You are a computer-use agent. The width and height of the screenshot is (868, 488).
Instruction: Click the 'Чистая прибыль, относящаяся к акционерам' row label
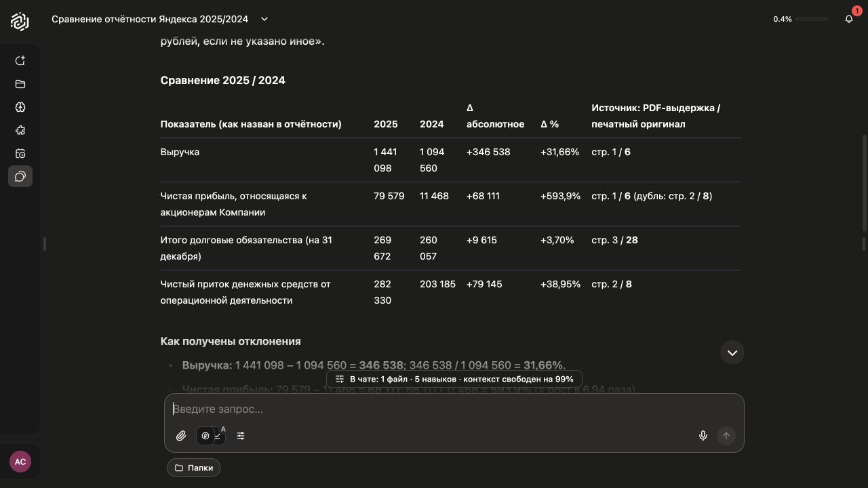pos(234,204)
